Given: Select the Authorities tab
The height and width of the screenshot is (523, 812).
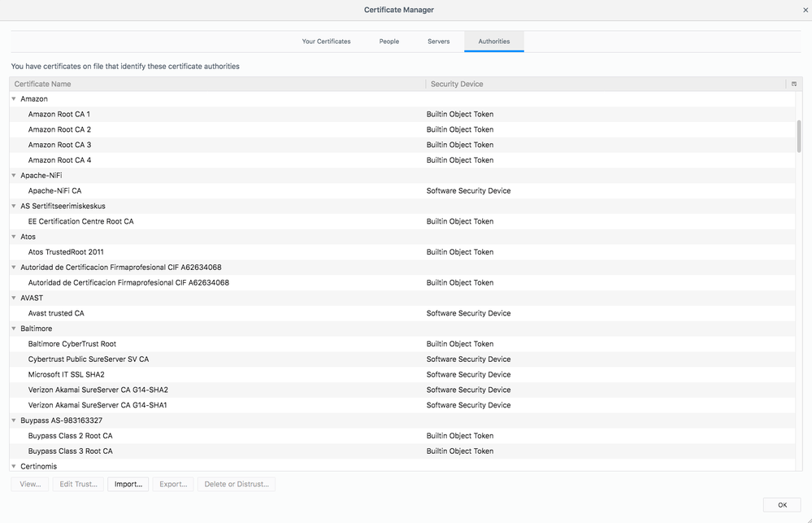Looking at the screenshot, I should click(x=494, y=41).
